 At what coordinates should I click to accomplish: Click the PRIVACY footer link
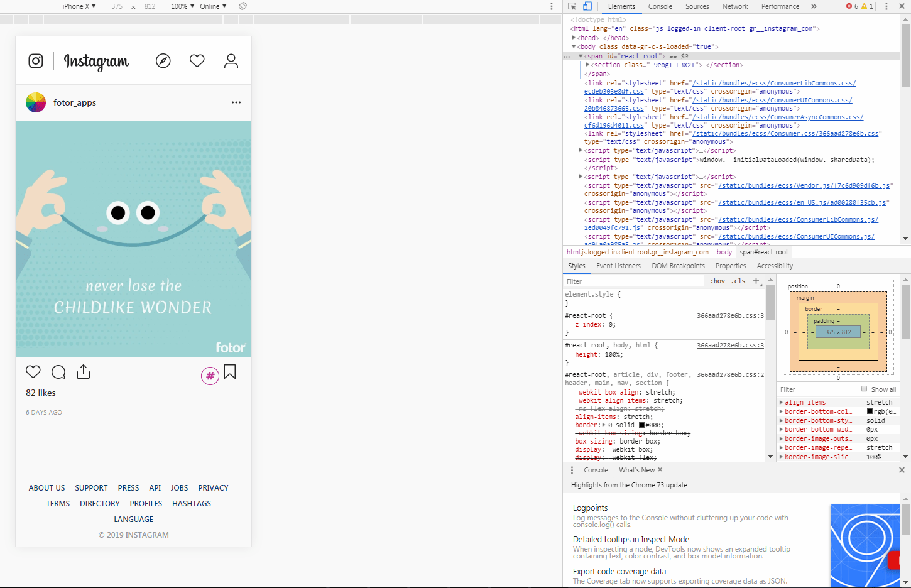click(x=213, y=487)
